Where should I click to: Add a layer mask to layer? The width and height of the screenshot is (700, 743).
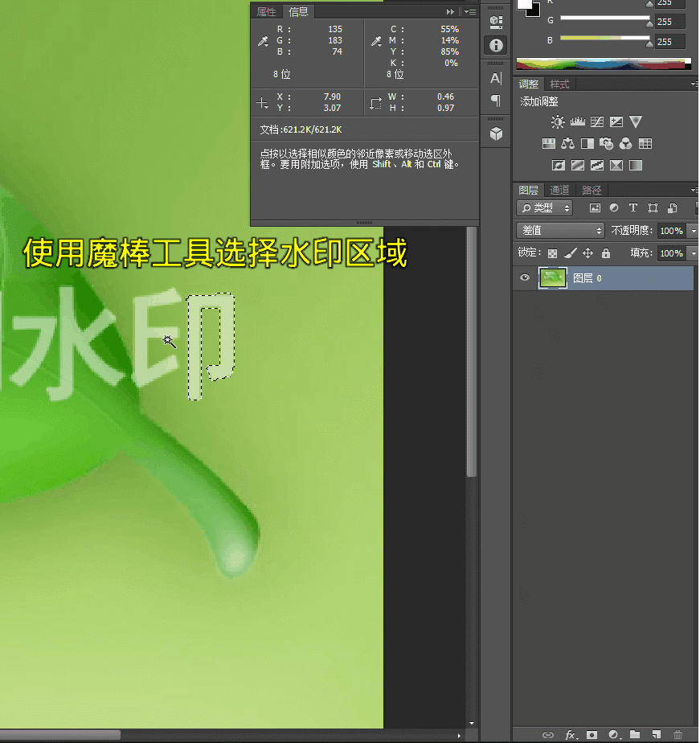[x=592, y=735]
